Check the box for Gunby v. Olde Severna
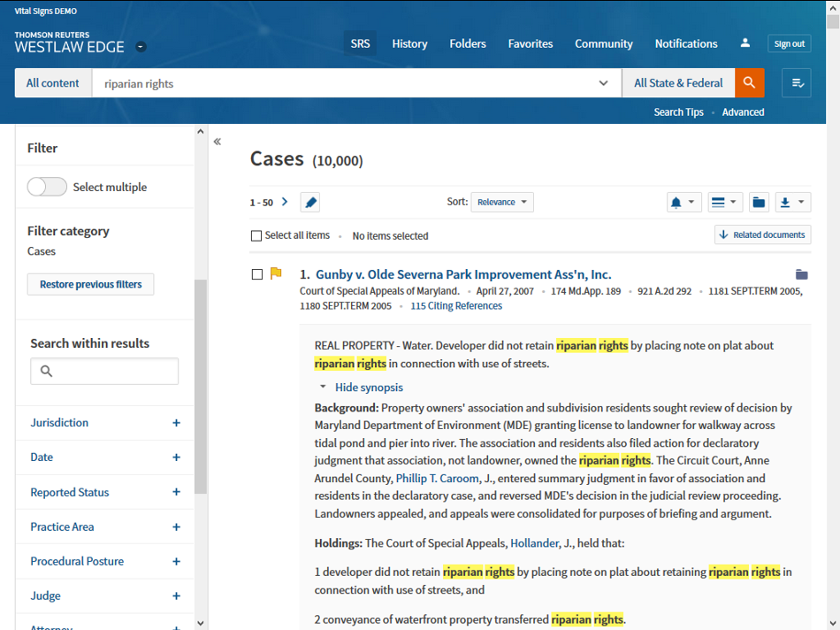 pyautogui.click(x=257, y=274)
